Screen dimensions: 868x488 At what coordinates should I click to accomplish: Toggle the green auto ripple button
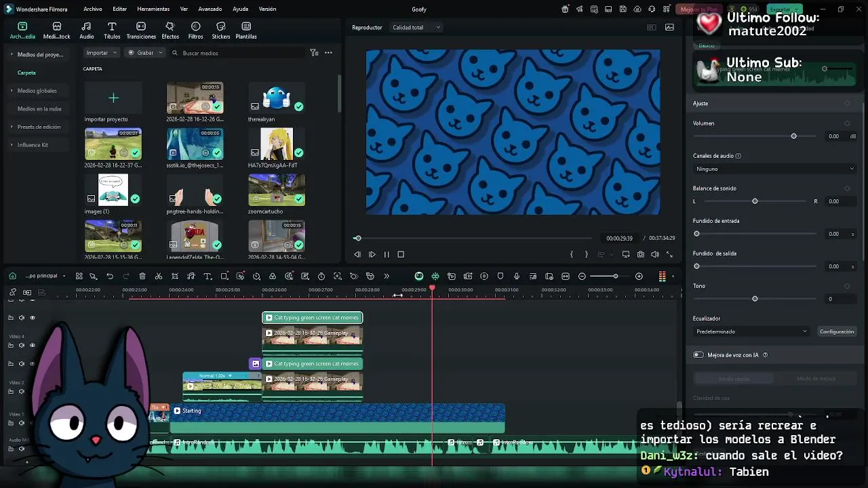[419, 276]
